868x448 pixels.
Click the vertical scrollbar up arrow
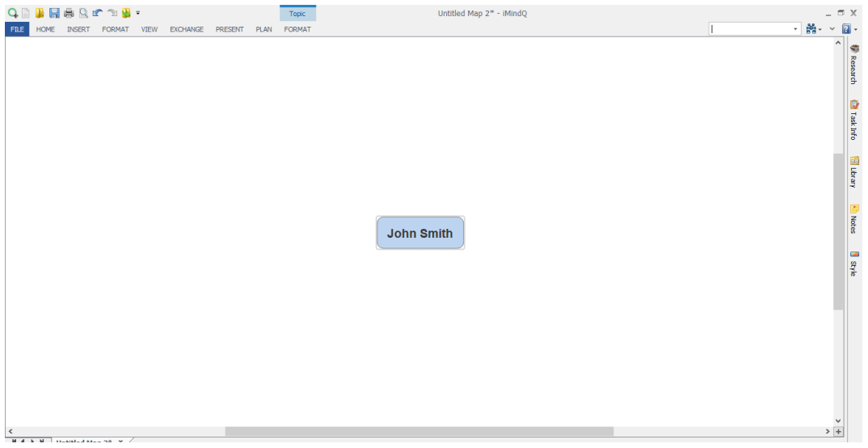tap(838, 43)
